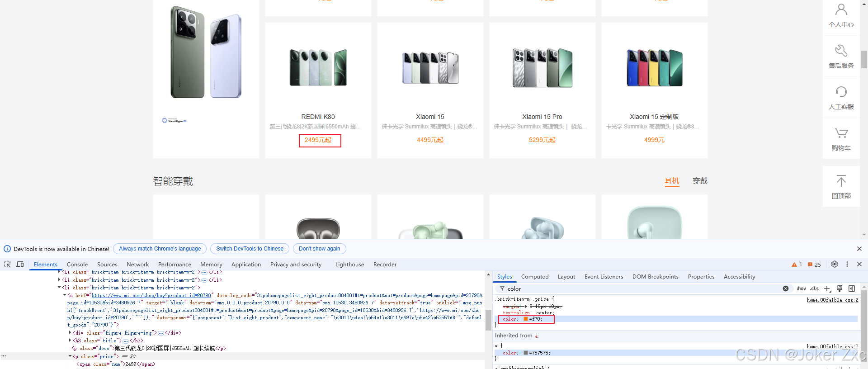
Task: Click the funnel filter icon in Styles
Action: 502,289
